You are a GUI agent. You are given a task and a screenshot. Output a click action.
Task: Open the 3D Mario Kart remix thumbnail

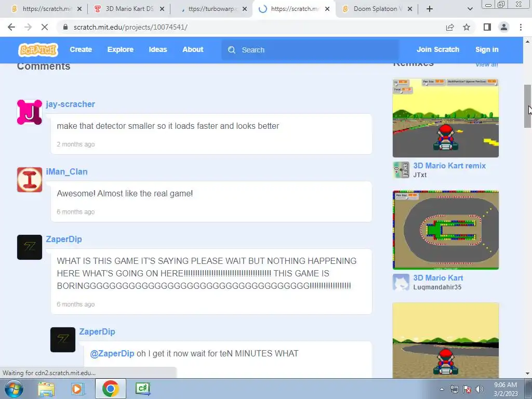click(445, 118)
